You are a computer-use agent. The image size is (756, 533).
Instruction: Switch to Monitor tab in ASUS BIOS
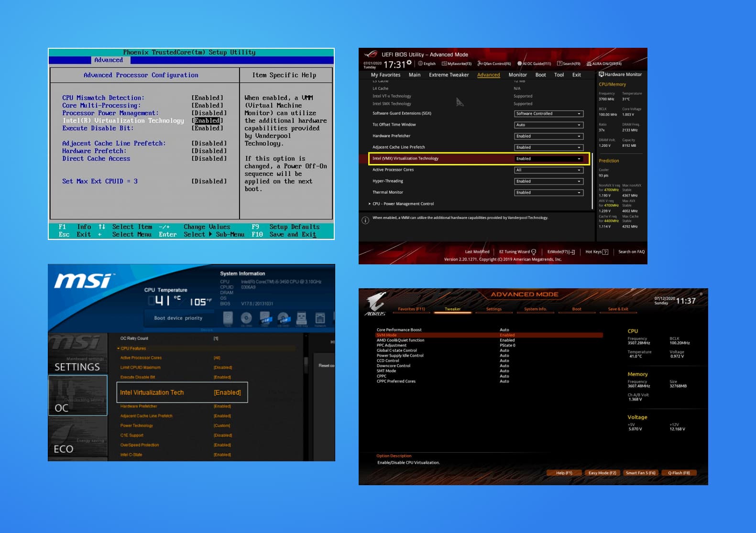[x=517, y=75]
